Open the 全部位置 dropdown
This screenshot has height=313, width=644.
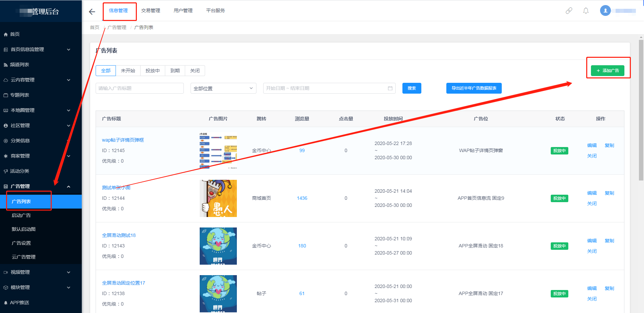pyautogui.click(x=223, y=88)
